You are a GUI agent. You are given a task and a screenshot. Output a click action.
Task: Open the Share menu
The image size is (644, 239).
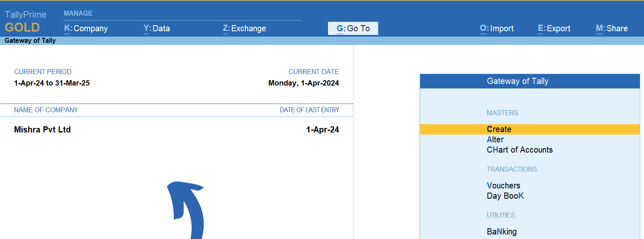tap(612, 28)
